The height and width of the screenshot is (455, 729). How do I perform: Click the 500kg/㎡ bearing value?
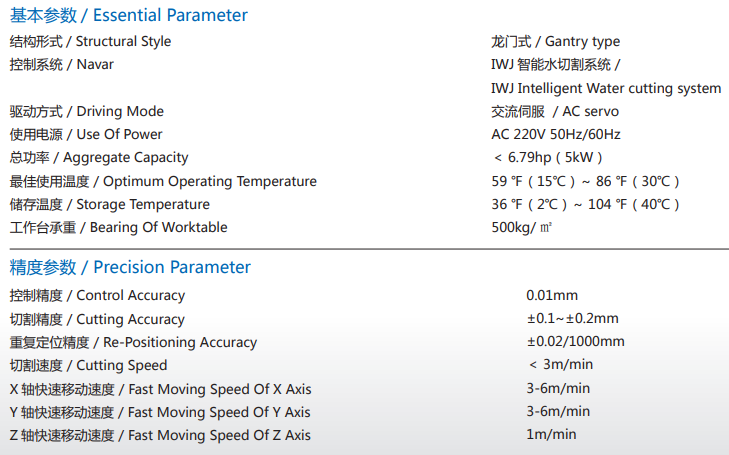(x=522, y=227)
